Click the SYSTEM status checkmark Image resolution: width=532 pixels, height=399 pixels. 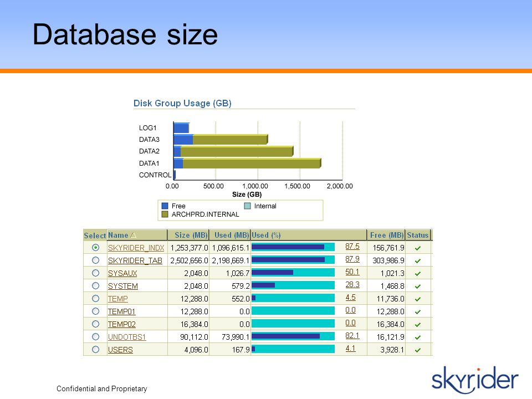pos(418,287)
